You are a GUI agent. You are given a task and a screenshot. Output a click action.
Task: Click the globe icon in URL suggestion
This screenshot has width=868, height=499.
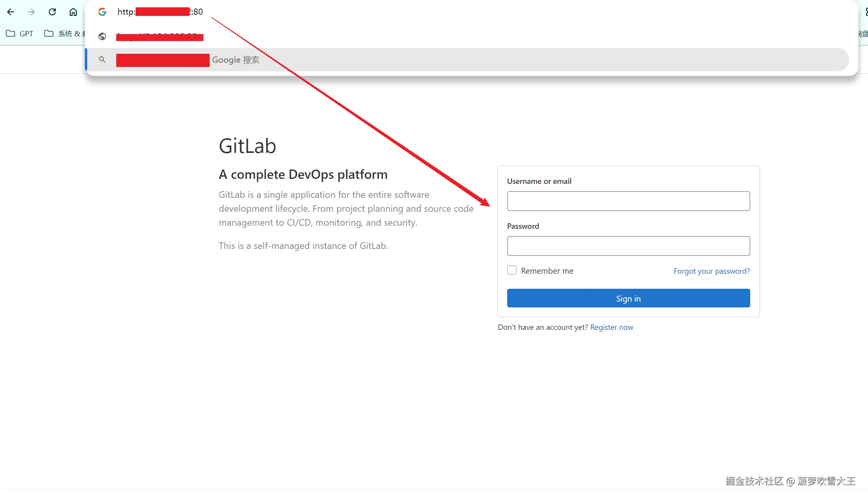click(102, 36)
